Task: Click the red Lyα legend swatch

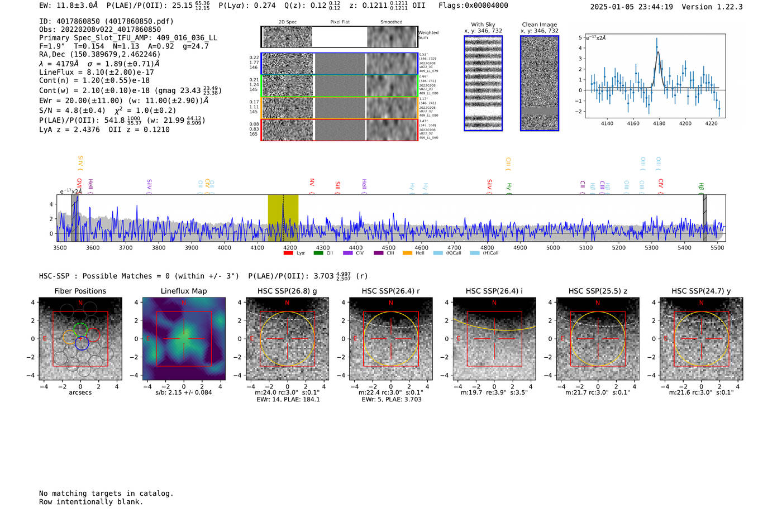Action: click(288, 253)
